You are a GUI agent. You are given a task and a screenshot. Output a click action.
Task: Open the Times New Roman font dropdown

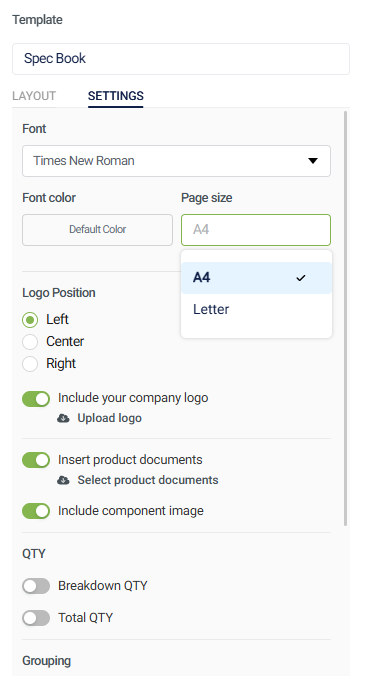click(x=176, y=161)
